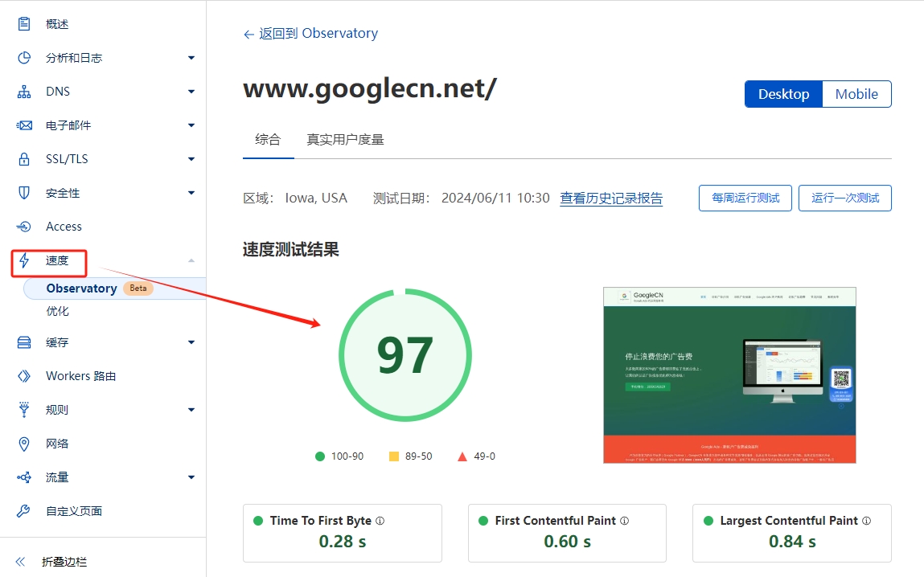This screenshot has width=924, height=577.
Task: Click the 缓存 storage drive icon
Action: point(24,342)
